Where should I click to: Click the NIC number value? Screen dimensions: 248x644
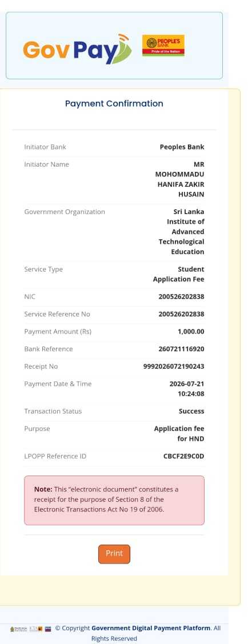pyautogui.click(x=181, y=296)
